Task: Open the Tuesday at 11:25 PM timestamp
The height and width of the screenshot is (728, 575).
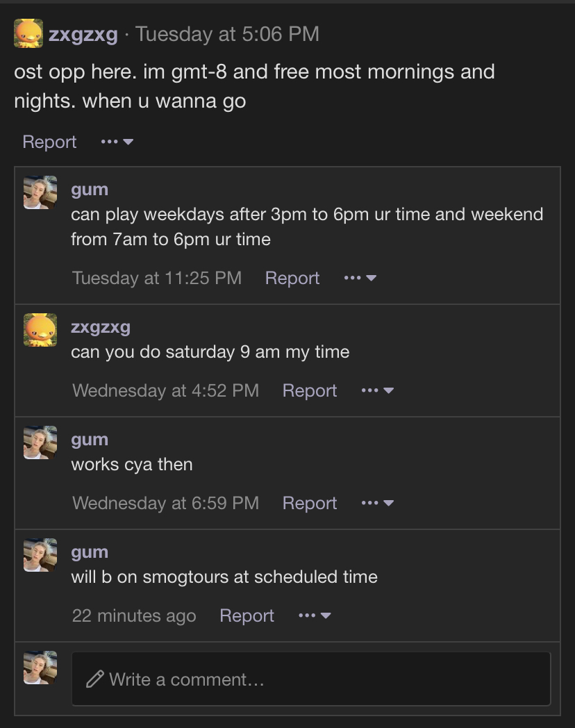Action: pyautogui.click(x=157, y=278)
